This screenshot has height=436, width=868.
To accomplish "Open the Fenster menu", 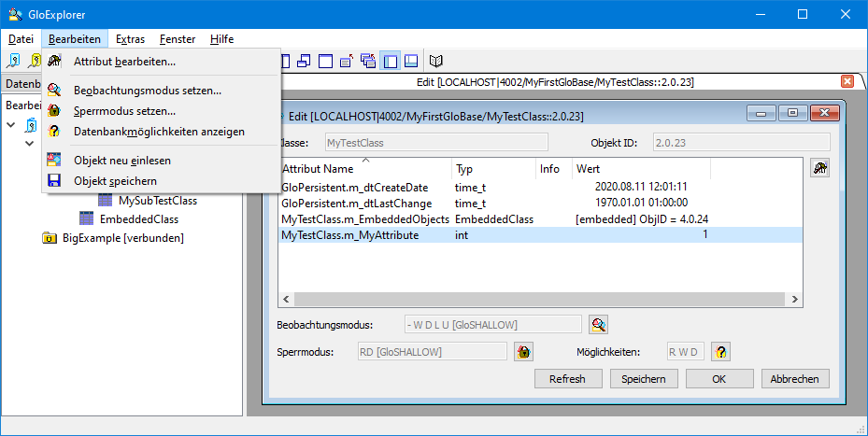I will 178,39.
